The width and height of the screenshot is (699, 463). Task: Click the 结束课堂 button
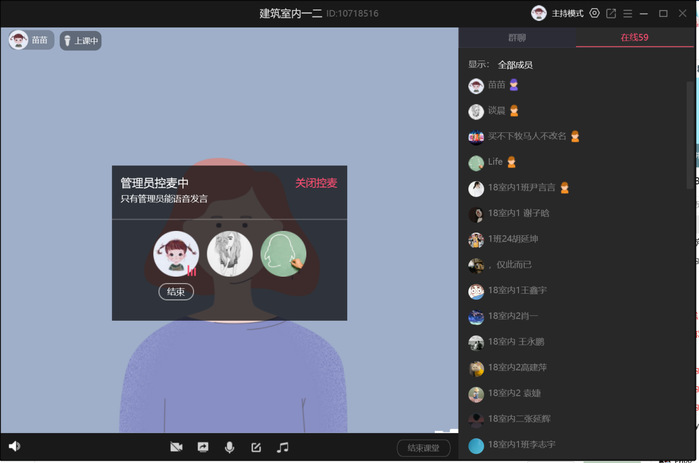pos(423,448)
